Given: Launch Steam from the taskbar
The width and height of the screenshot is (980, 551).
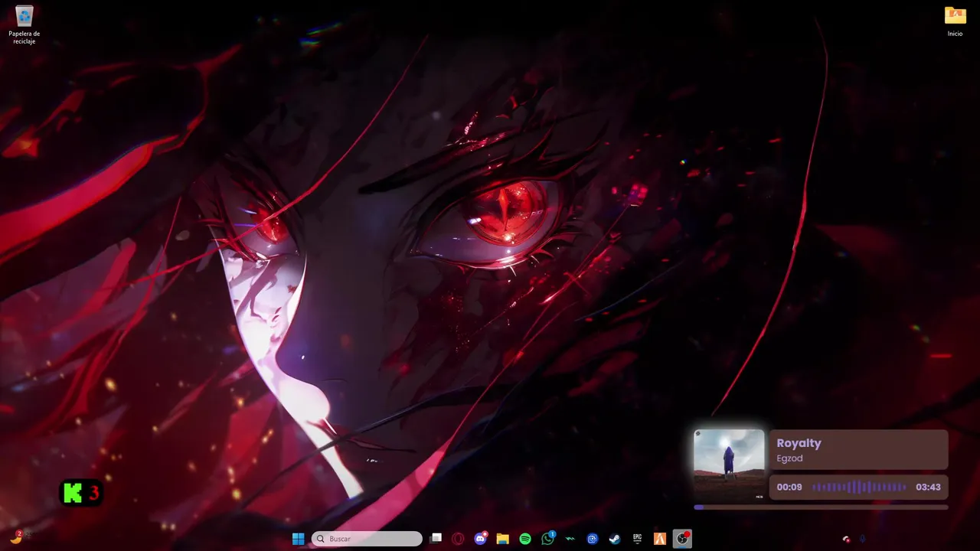Looking at the screenshot, I should pyautogui.click(x=615, y=539).
